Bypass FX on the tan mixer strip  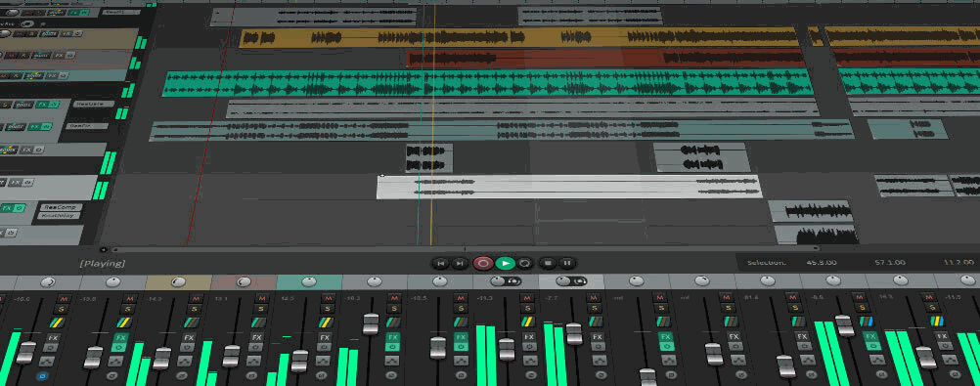188,346
